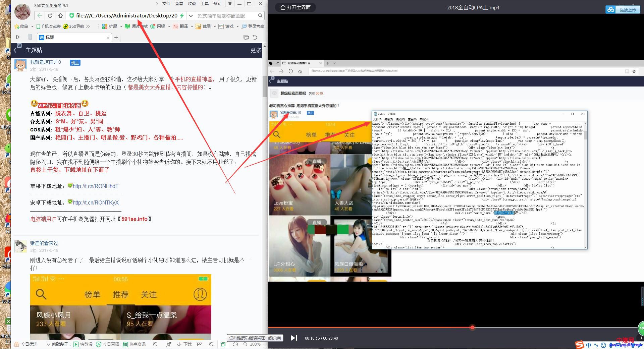Open a new tab with plus button

(116, 38)
